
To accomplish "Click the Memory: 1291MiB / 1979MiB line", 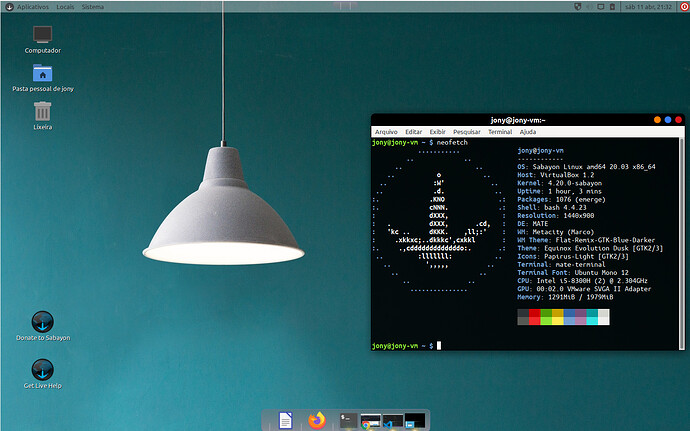I will pos(565,297).
